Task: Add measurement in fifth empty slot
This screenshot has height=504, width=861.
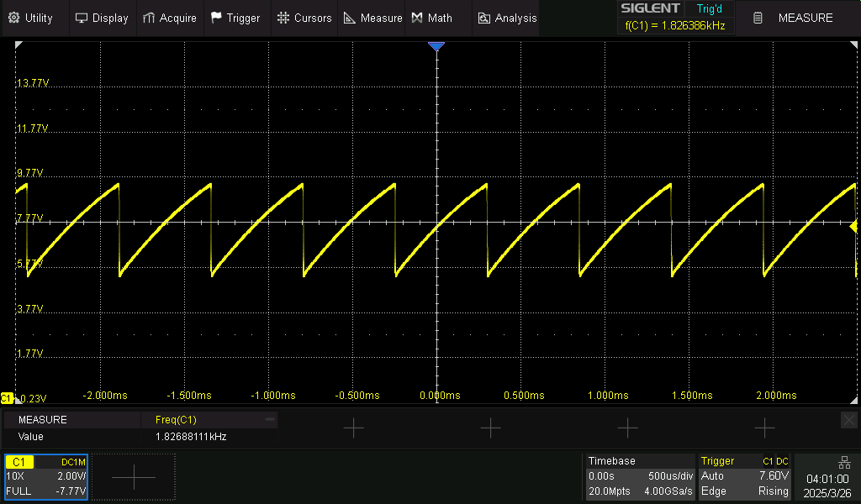Action: tap(764, 428)
